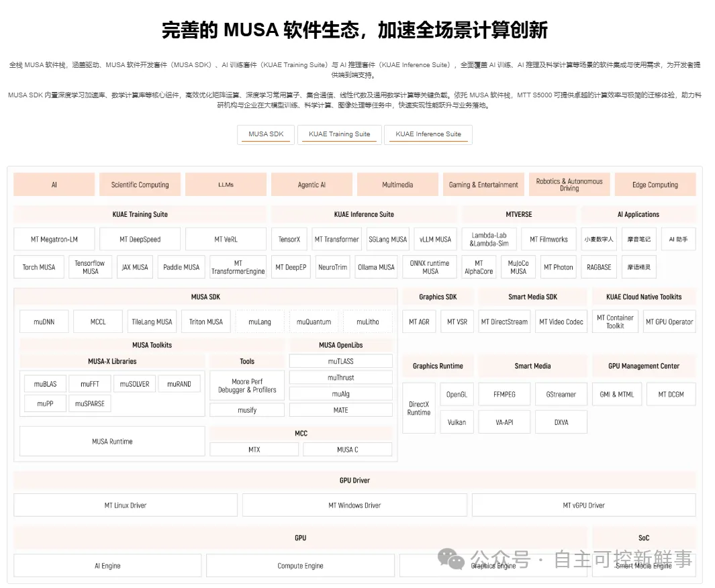Click the MT Video Codec box
715x588 pixels.
coord(561,322)
